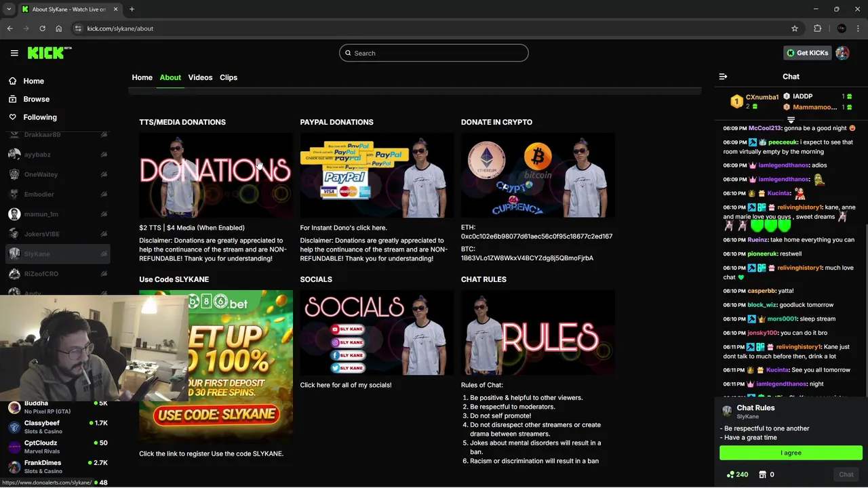Click the link to register text
Screen dimensions: 868x488
pyautogui.click(x=211, y=453)
